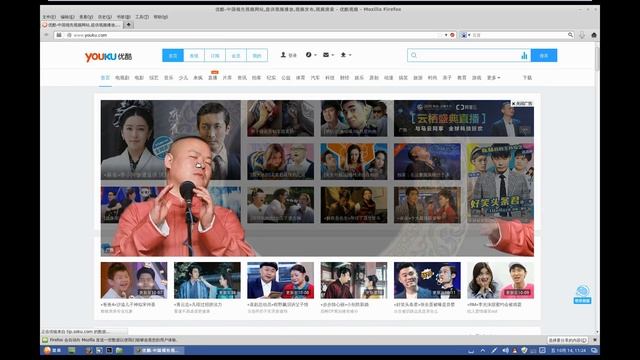Click the notification bar choose-what-to-share button
This screenshot has width=640, height=360.
(567, 340)
